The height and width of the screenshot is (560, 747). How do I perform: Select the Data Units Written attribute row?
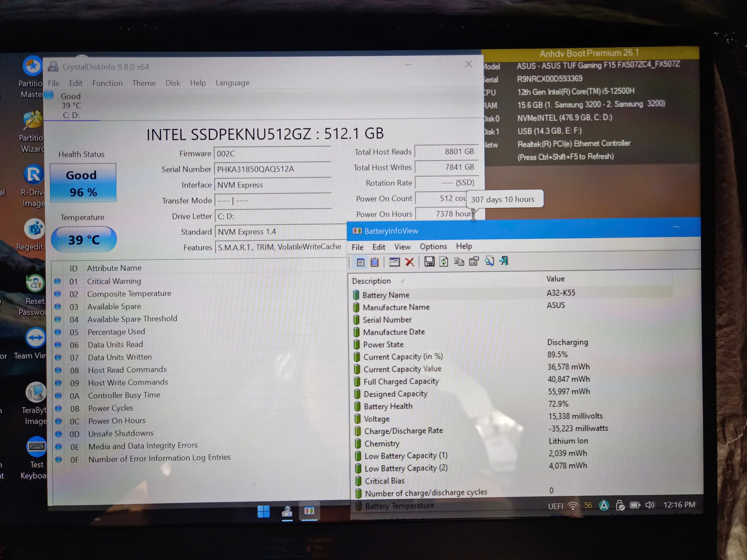(200, 357)
